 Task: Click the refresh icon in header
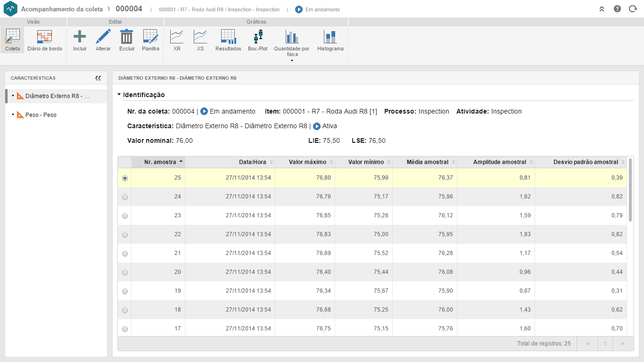tap(633, 9)
